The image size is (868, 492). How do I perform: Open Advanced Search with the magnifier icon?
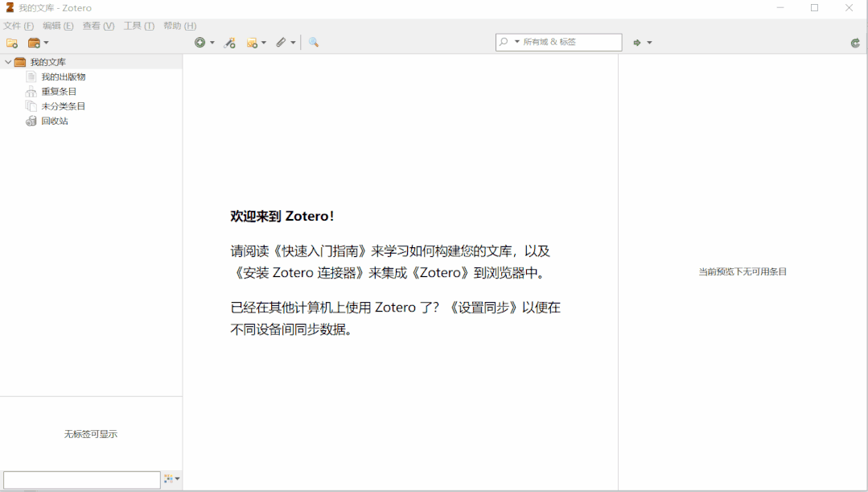point(313,43)
